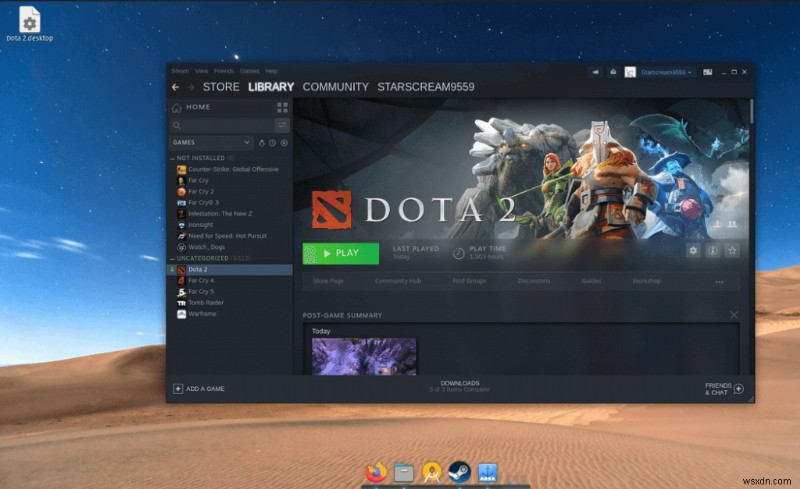Click the Far Cry 2 game icon
The width and height of the screenshot is (800, 489).
(x=181, y=192)
